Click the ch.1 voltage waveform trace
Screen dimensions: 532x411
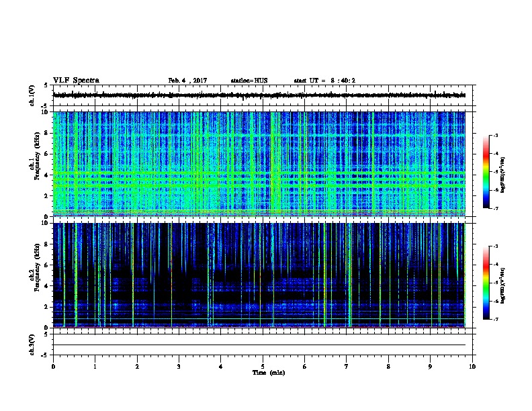[x=259, y=95]
